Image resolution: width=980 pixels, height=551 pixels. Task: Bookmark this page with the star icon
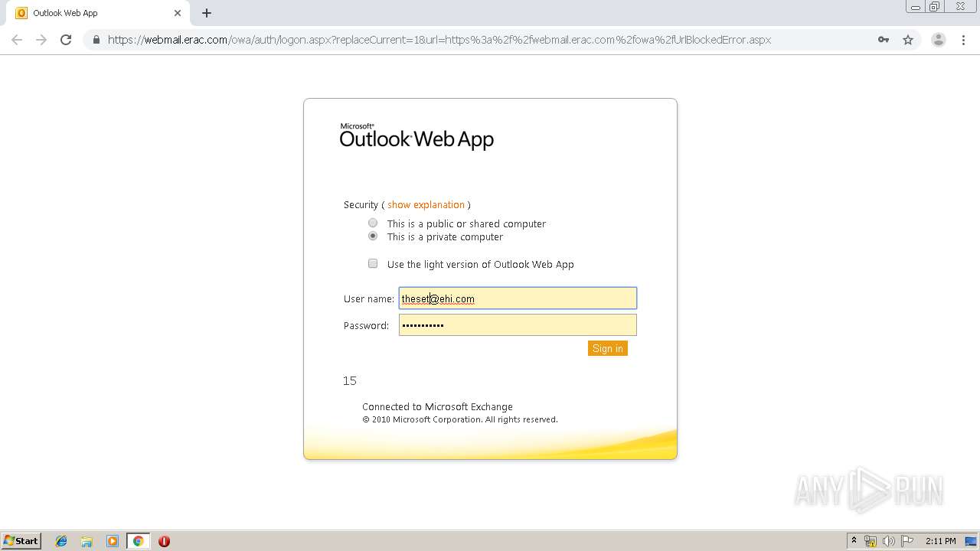[x=908, y=40]
